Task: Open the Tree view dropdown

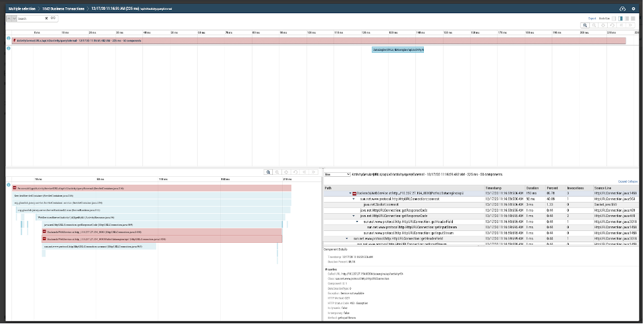Action: coord(337,174)
